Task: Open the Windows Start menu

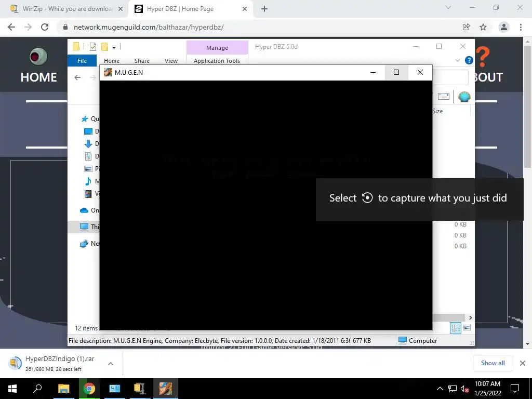Action: coord(12,389)
